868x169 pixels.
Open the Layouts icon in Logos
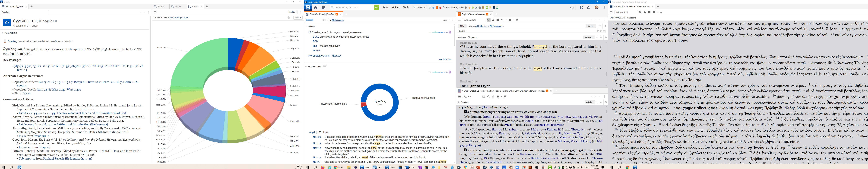click(x=581, y=7)
